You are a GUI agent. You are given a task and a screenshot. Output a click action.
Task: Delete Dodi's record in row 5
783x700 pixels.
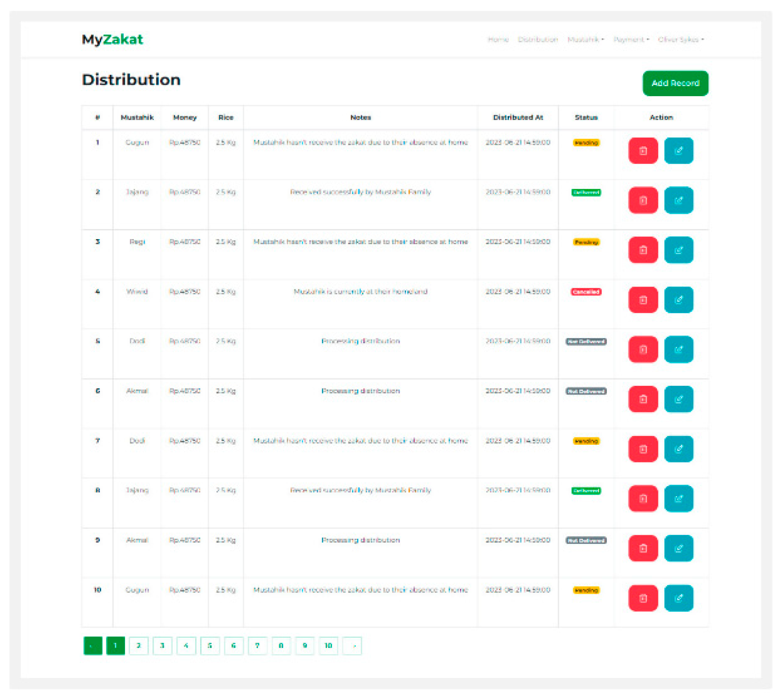pyautogui.click(x=643, y=350)
